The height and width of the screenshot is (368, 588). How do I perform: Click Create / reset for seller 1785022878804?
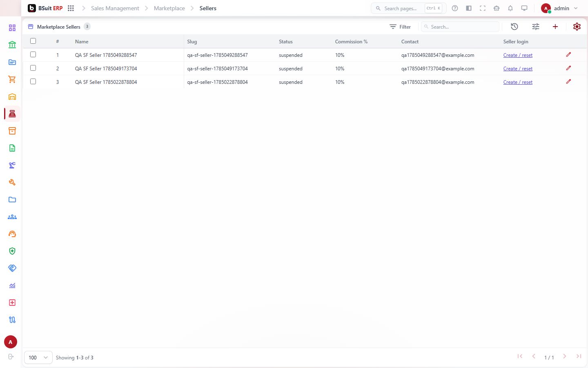518,82
